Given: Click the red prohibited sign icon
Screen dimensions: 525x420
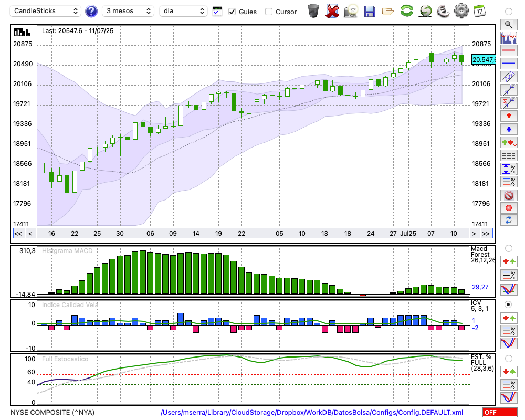Looking at the screenshot, I should (x=509, y=195).
